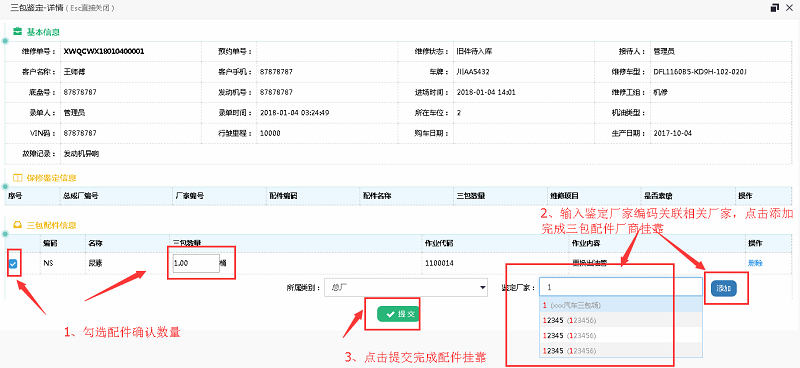The image size is (800, 368).
Task: Uncheck the checkbox in the NS part row
Action: pos(13,263)
